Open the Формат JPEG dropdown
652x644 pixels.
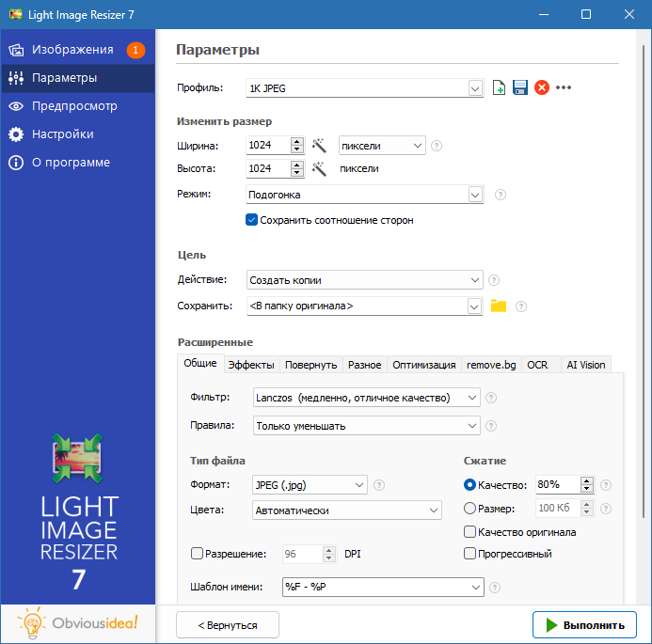[x=310, y=485]
